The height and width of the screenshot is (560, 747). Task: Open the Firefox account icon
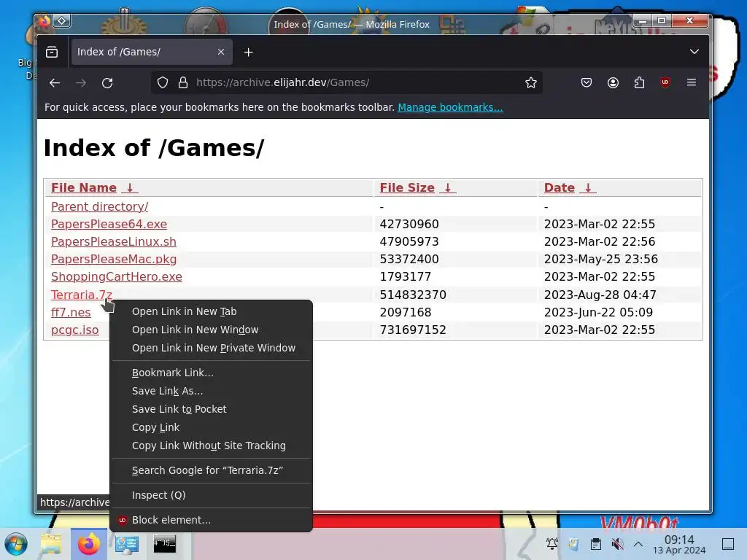[x=613, y=83]
